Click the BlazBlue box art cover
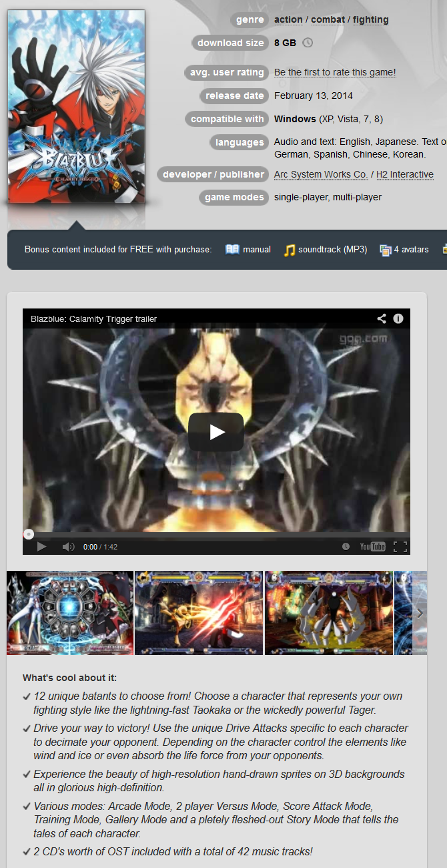The height and width of the screenshot is (868, 447). tap(76, 107)
